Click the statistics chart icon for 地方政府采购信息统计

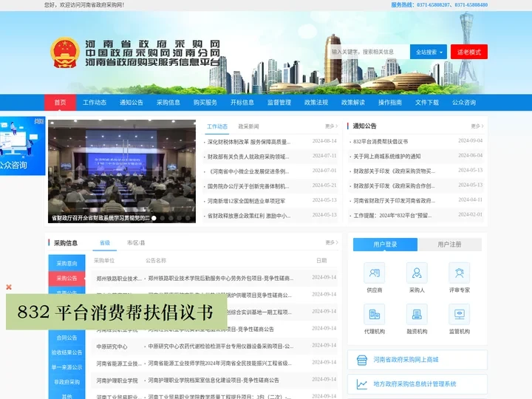pyautogui.click(x=362, y=384)
